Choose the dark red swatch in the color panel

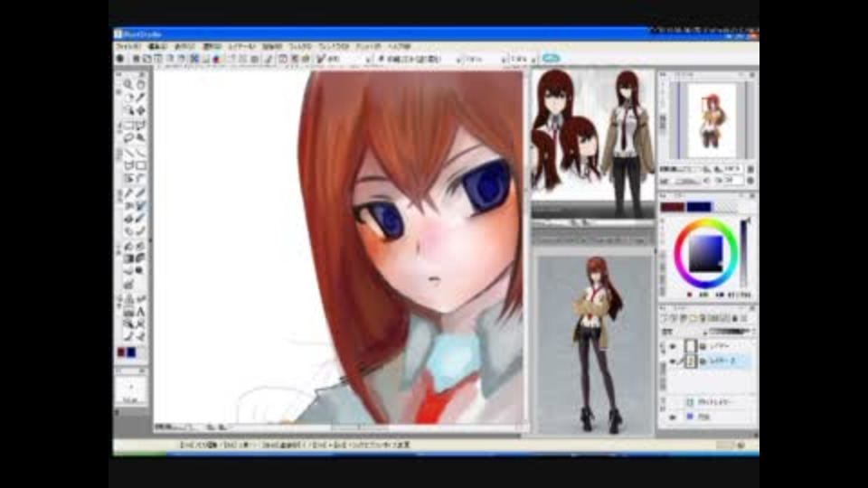(672, 207)
